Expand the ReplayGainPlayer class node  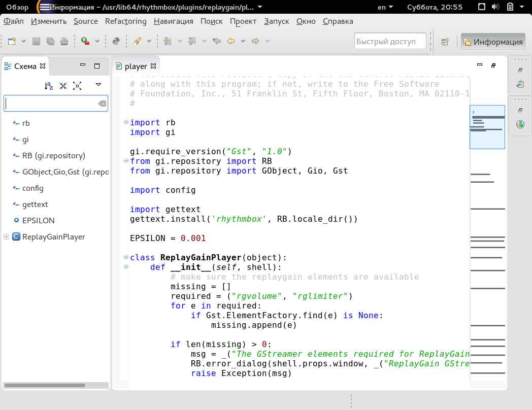tap(6, 236)
